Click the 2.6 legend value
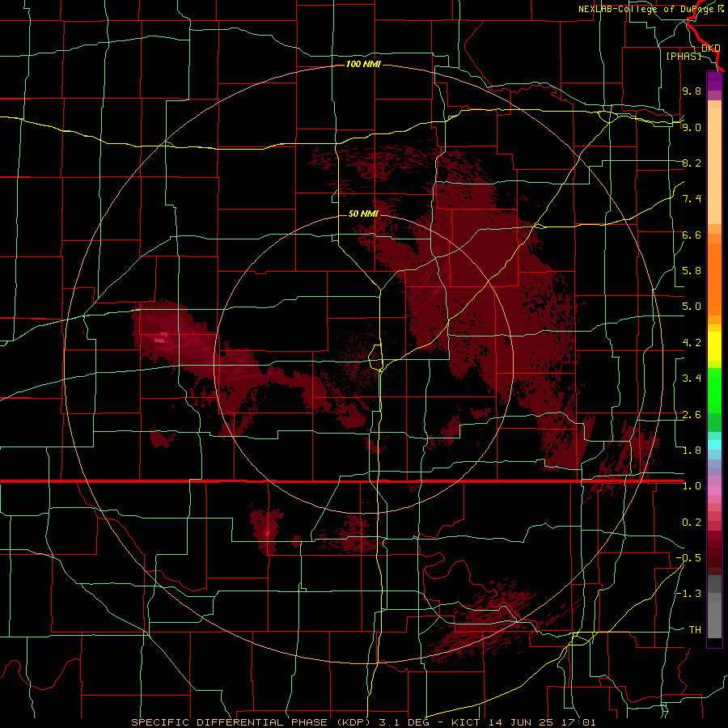Viewport: 728px width, 728px height. pos(692,415)
